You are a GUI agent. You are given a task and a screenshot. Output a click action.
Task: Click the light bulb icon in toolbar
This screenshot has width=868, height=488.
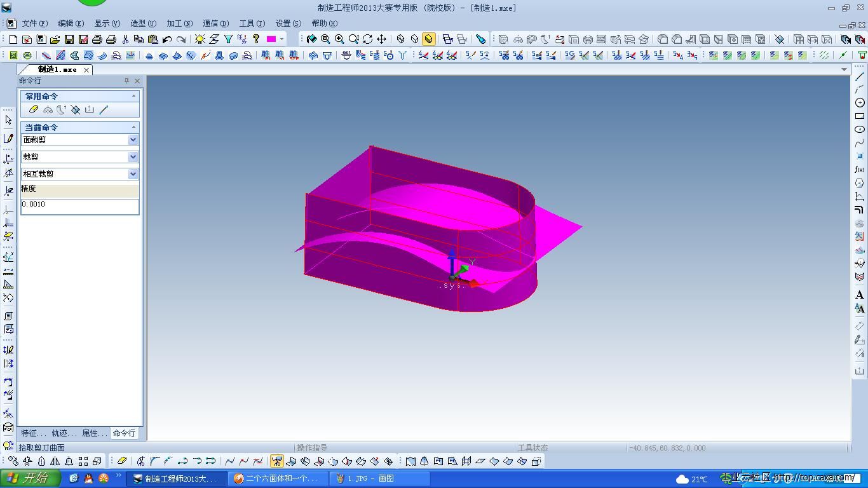tap(200, 39)
